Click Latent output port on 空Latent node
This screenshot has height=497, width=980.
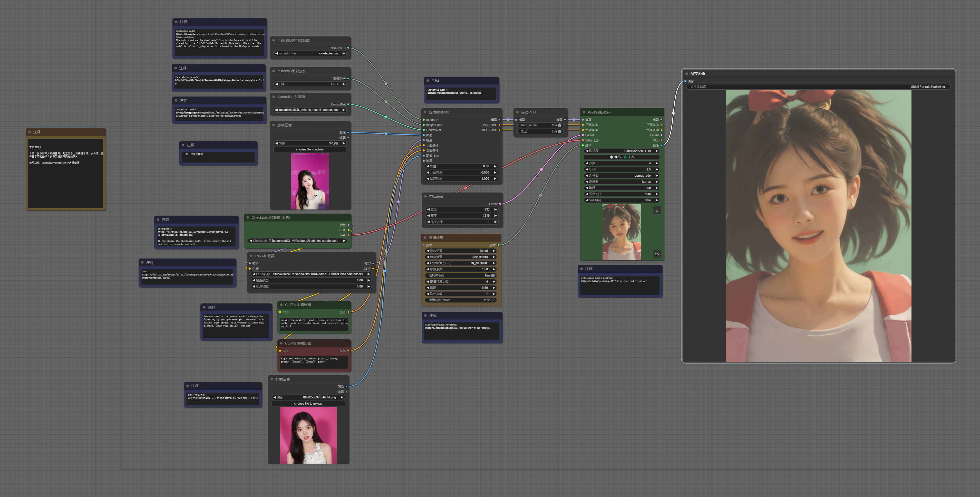point(500,204)
